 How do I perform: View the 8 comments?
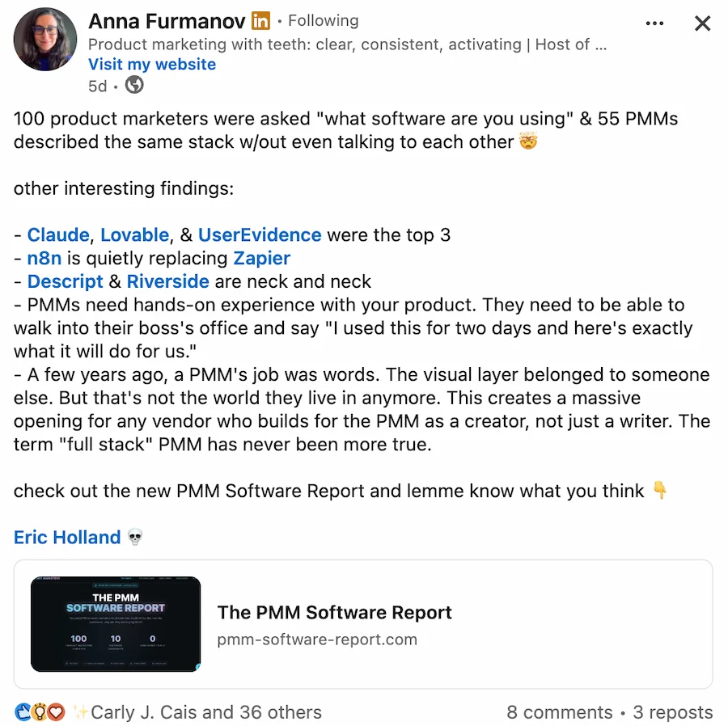[x=559, y=712]
